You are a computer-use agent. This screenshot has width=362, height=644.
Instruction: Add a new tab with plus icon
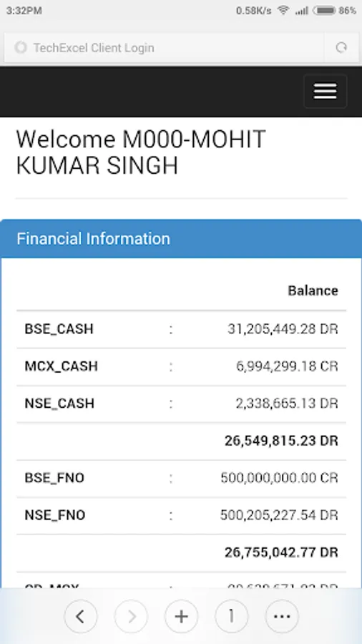[181, 616]
